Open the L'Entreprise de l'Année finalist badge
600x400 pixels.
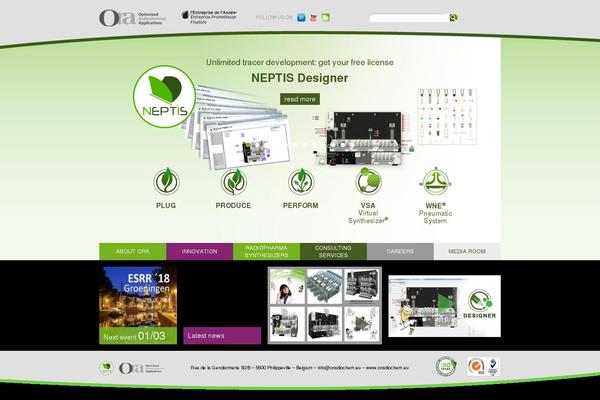point(209,17)
